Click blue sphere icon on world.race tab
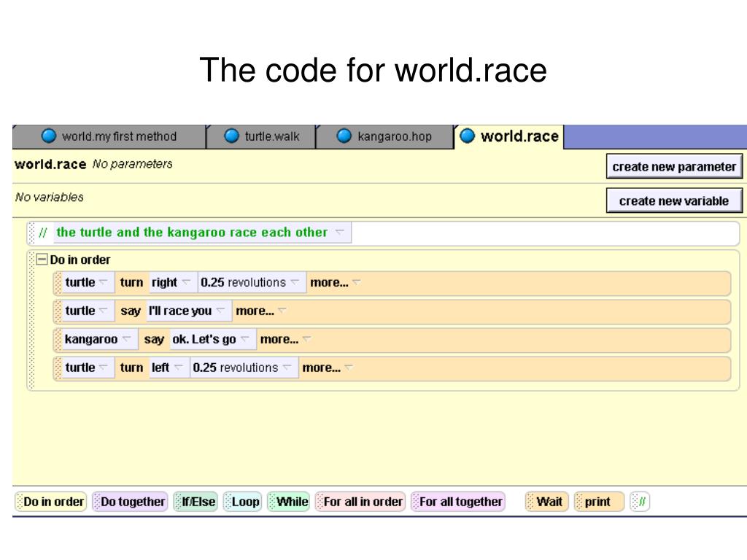Image resolution: width=747 pixels, height=560 pixels. 467,136
